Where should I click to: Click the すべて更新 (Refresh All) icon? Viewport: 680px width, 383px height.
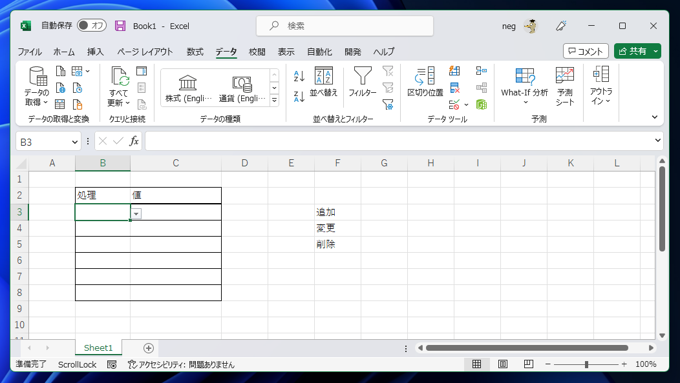pyautogui.click(x=118, y=87)
